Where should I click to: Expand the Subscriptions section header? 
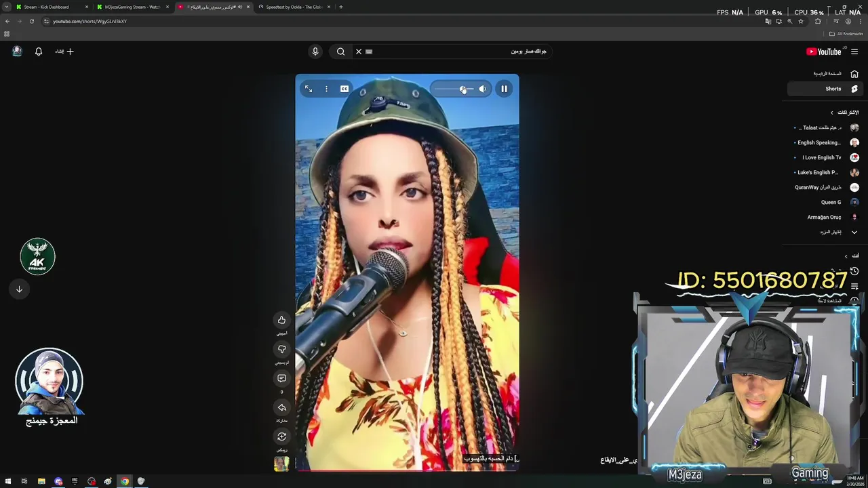(844, 113)
